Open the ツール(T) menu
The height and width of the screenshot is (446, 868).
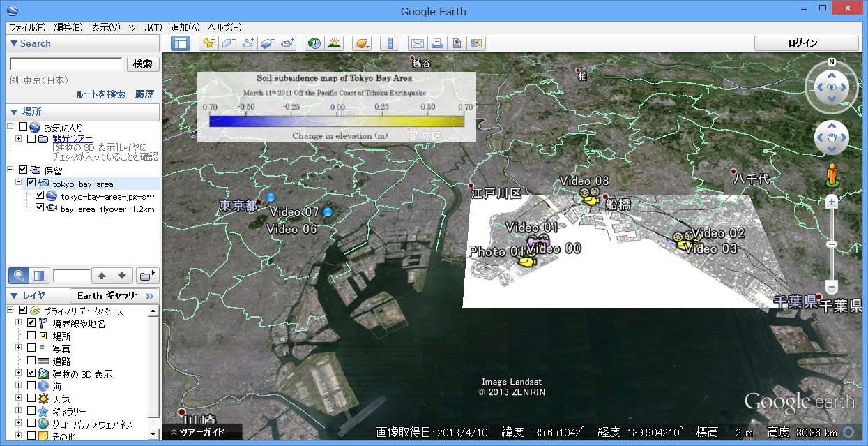click(x=145, y=27)
